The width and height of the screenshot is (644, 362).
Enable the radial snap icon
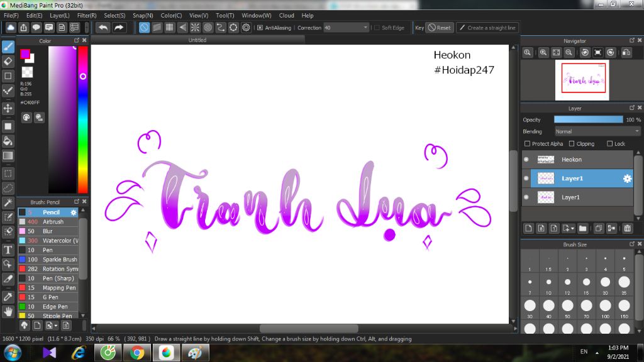(195, 28)
